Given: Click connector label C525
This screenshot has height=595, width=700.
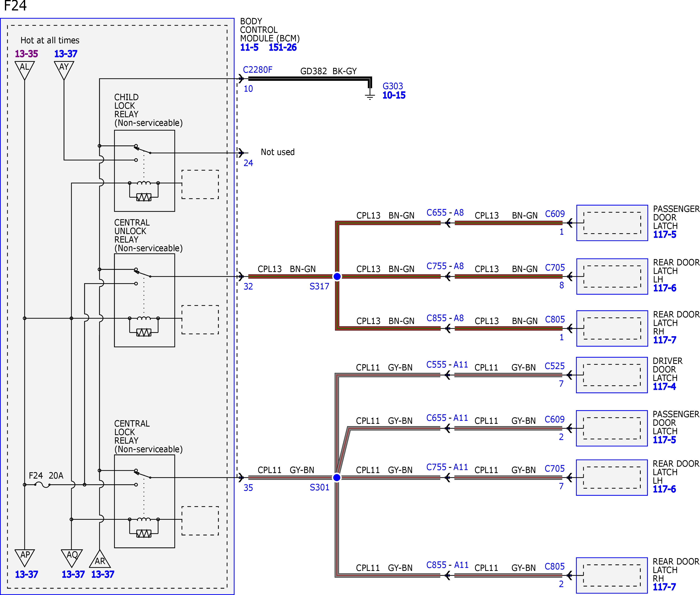Looking at the screenshot, I should tap(555, 366).
